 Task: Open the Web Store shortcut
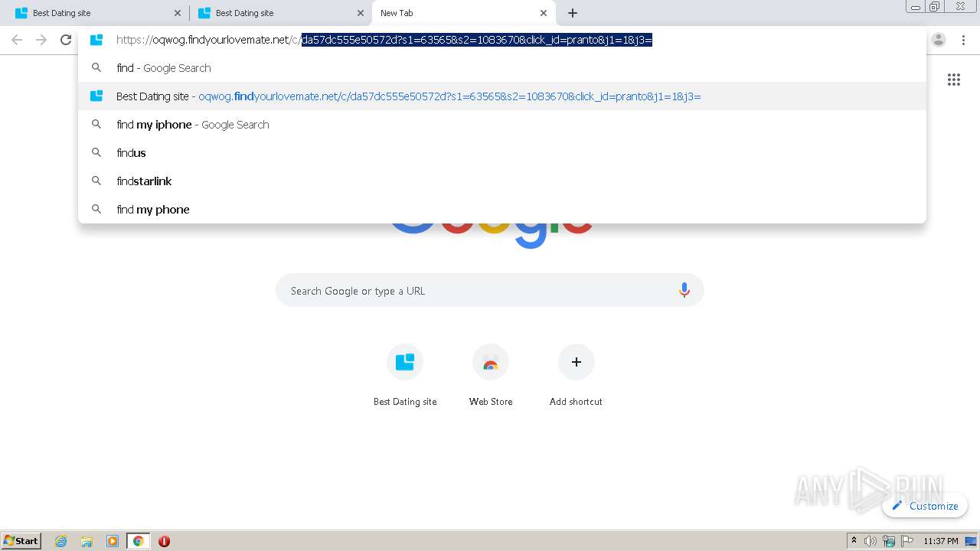491,375
